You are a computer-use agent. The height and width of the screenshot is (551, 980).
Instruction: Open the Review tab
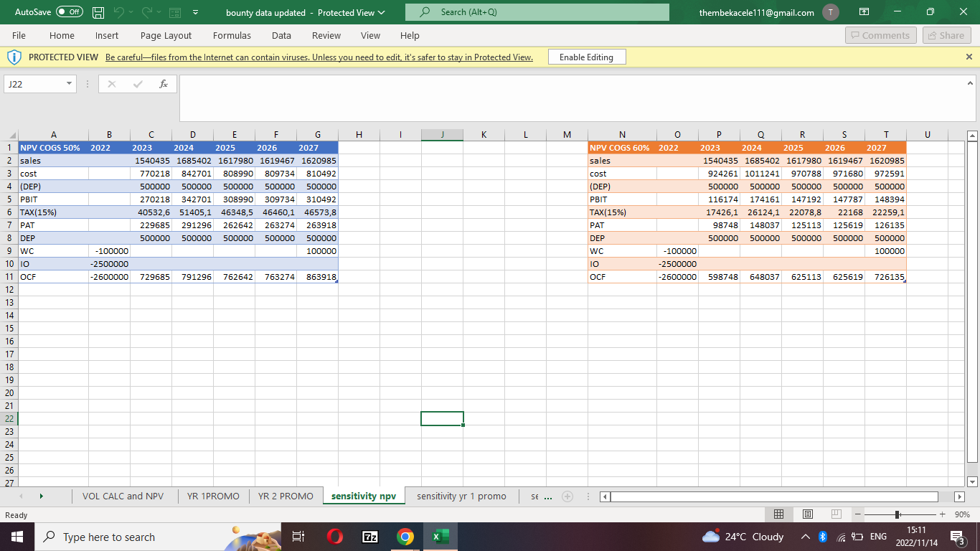326,35
